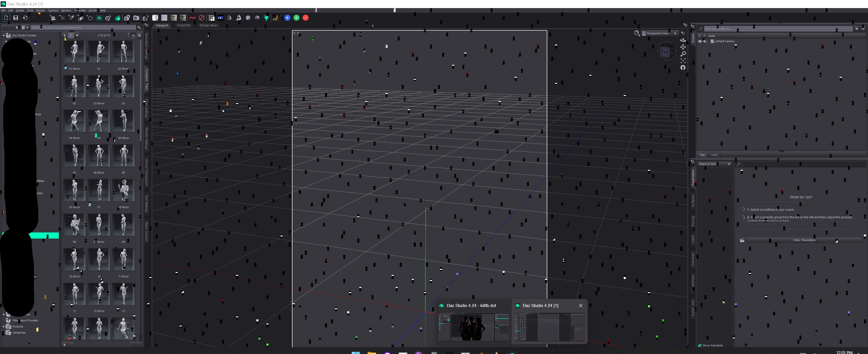Close the Daz Studio 4.24 [1] taskbar preview
Image resolution: width=868 pixels, height=354 pixels.
[x=581, y=306]
